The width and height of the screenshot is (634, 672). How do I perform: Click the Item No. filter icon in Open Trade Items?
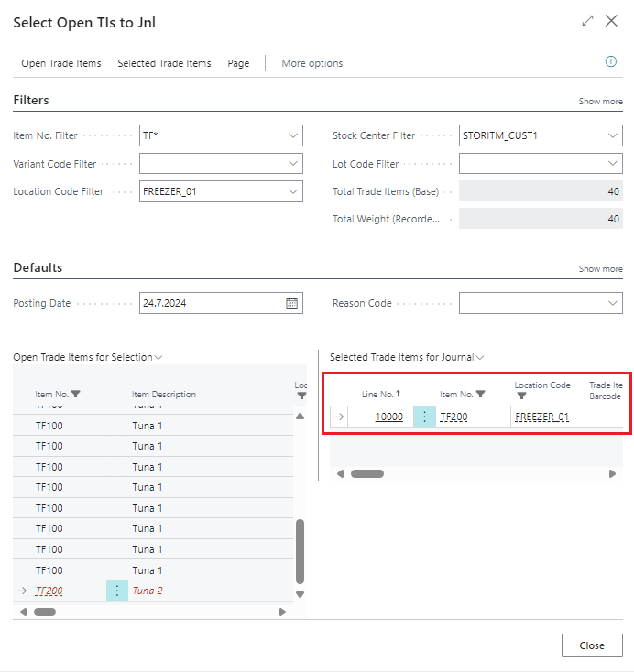coord(75,395)
